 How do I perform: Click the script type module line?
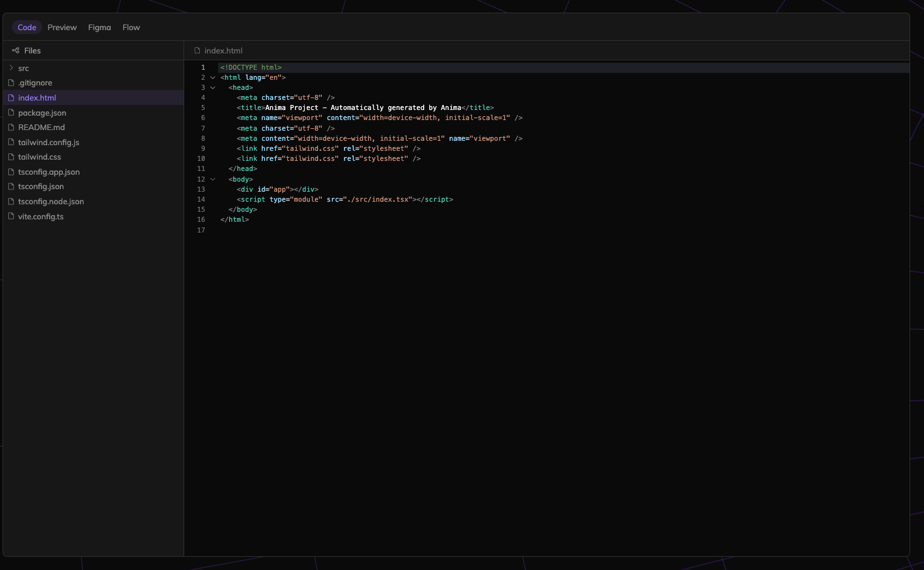345,199
